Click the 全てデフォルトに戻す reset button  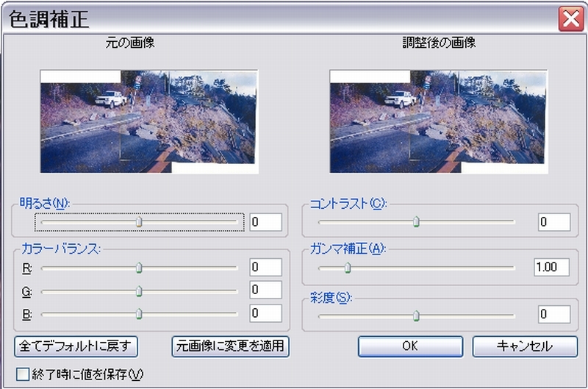(x=76, y=346)
